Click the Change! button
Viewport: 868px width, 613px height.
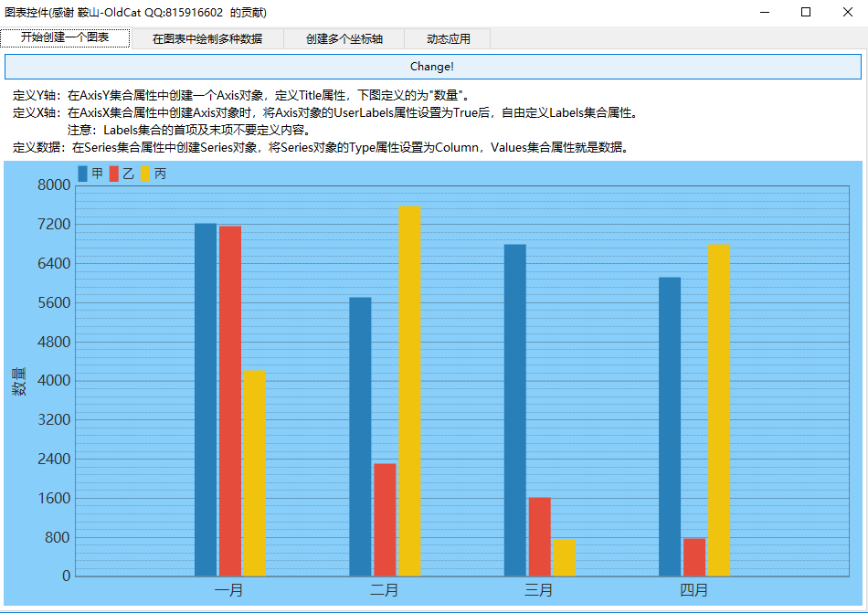coord(432,67)
